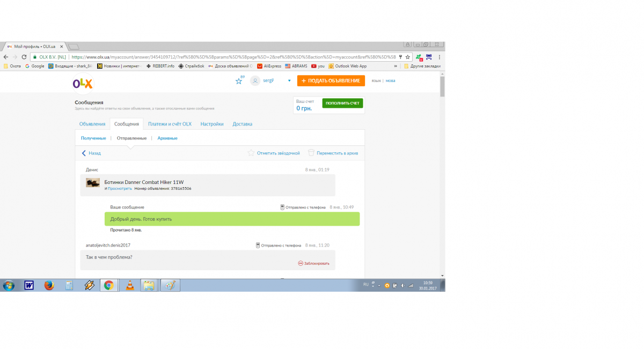
Task: Switch language via the мова link
Action: click(x=390, y=80)
